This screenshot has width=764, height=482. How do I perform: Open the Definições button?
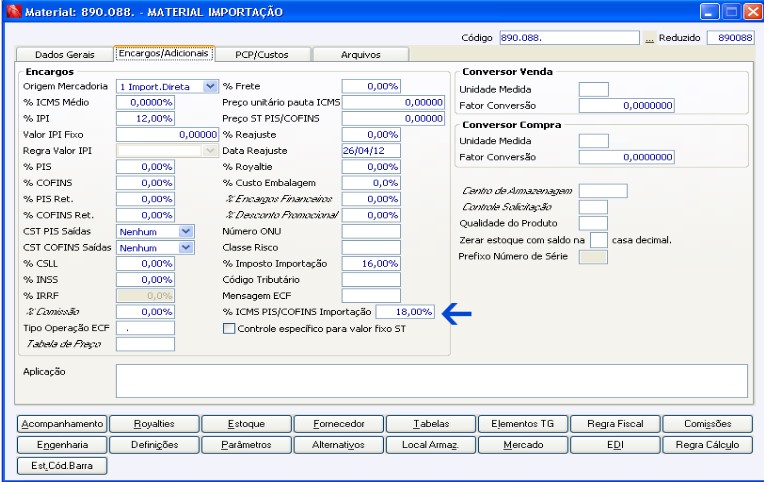[x=154, y=445]
